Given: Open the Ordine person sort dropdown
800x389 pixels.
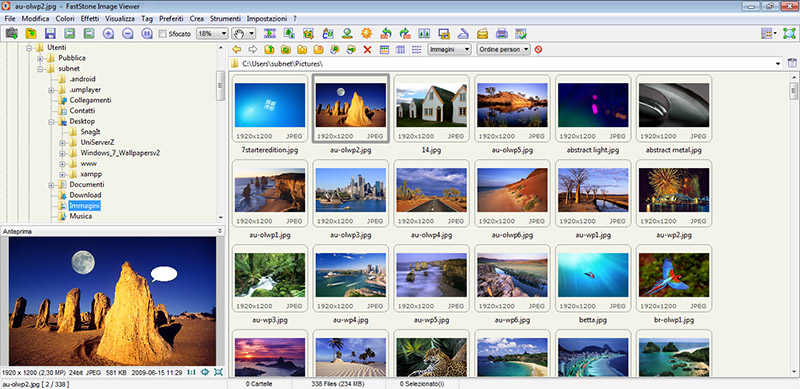Looking at the screenshot, I should [504, 50].
